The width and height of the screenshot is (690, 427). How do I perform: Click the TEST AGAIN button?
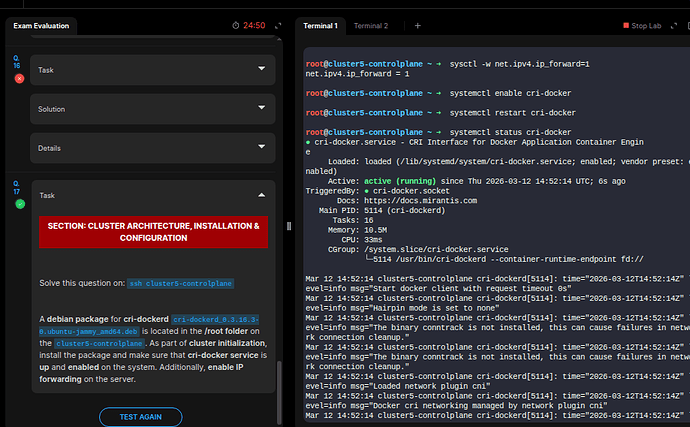(140, 416)
